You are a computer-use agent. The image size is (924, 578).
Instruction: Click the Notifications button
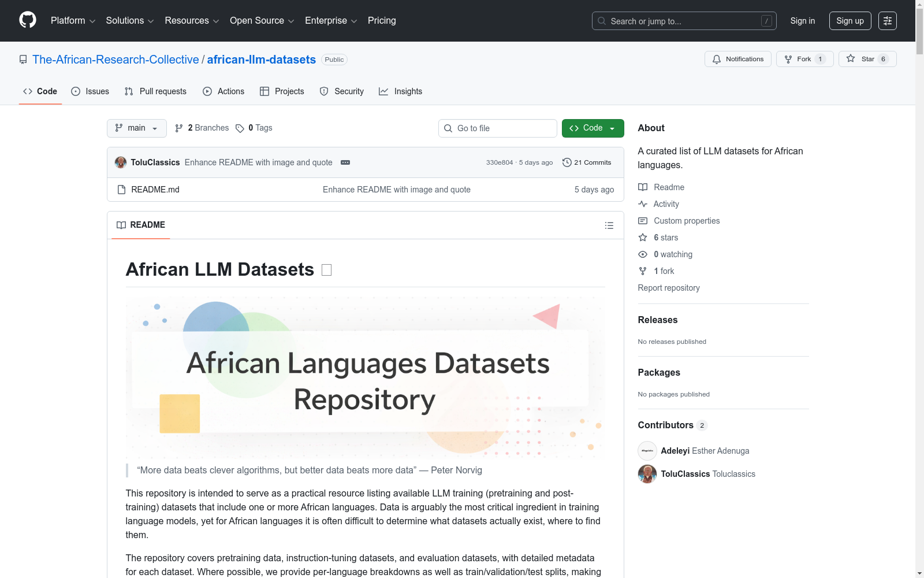point(738,59)
